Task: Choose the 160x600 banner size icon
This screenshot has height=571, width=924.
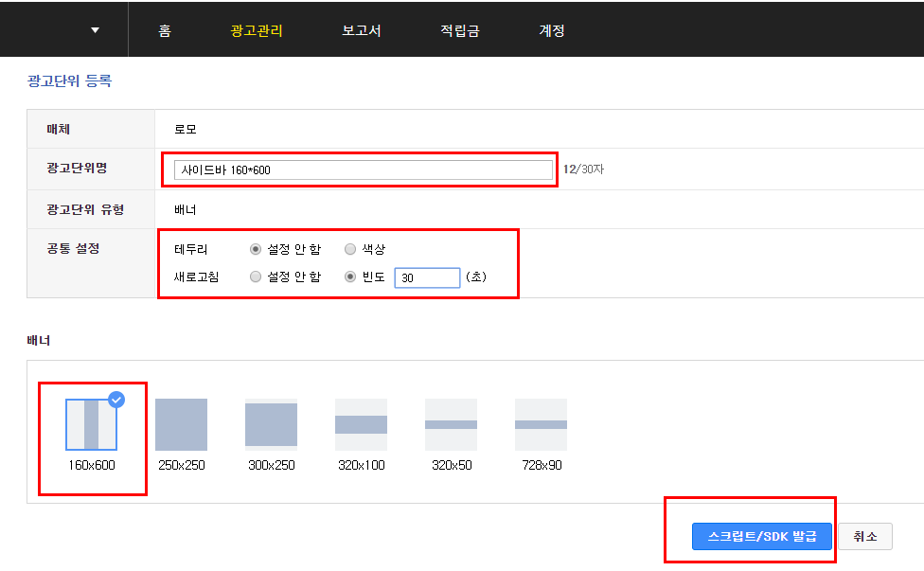Action: pos(91,424)
